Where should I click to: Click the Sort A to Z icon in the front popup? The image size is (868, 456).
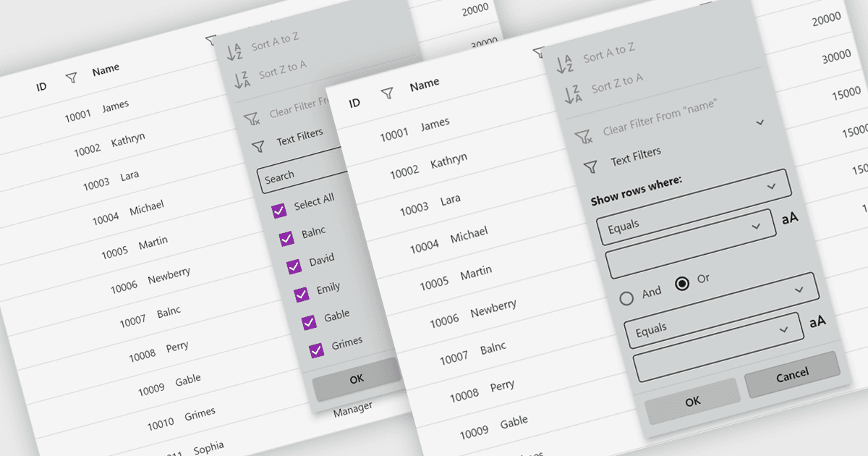(565, 64)
